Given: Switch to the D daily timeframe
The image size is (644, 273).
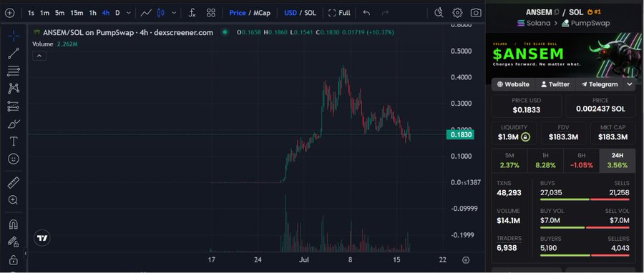Looking at the screenshot, I should click(x=117, y=13).
